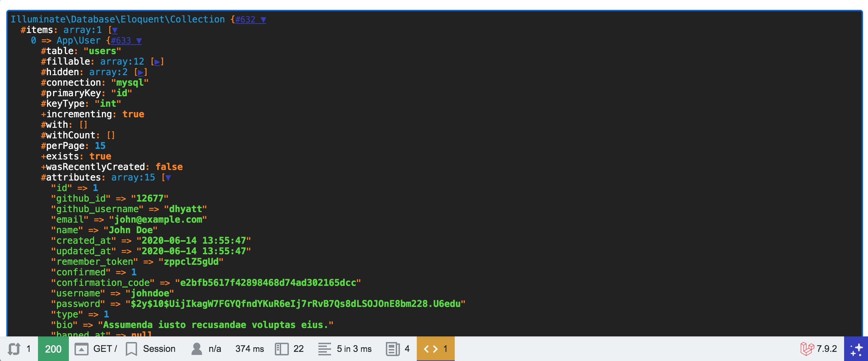Click the bcrypt password hash value

point(296,304)
